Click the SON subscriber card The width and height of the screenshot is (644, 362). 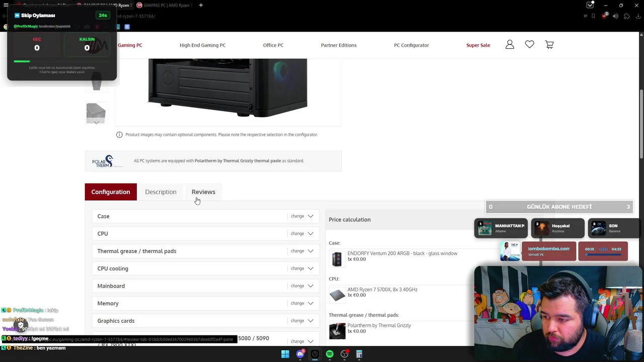tap(613, 228)
